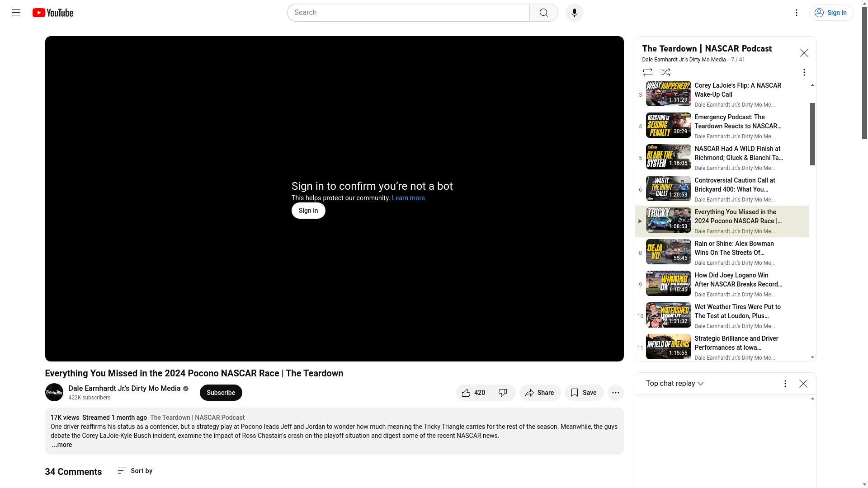Toggle loop playlist
868x488 pixels.
coord(648,72)
